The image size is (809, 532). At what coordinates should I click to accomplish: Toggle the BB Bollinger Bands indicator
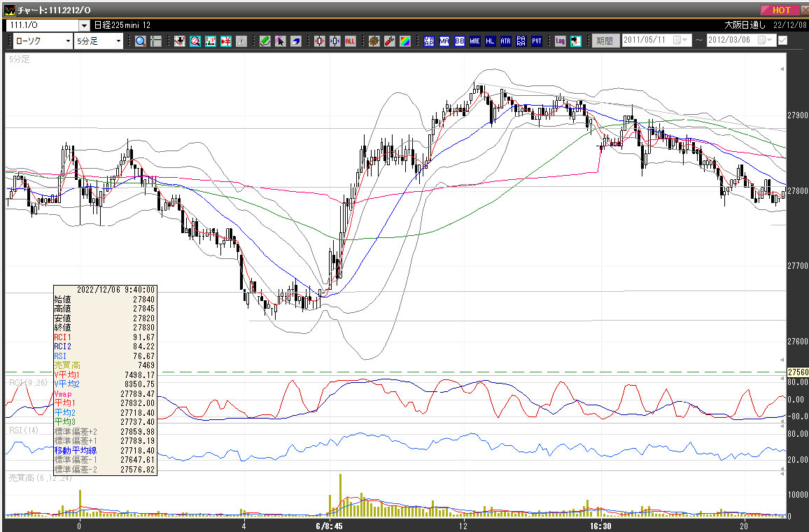[x=460, y=41]
